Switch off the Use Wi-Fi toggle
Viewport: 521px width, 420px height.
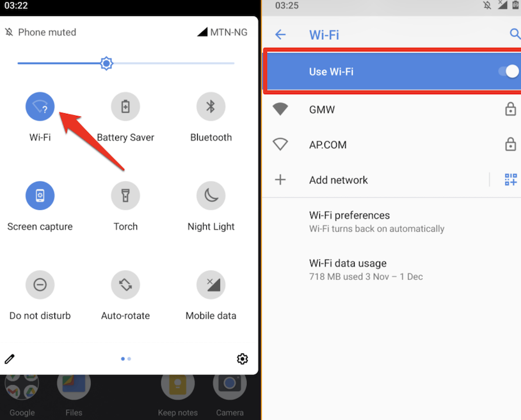point(509,72)
